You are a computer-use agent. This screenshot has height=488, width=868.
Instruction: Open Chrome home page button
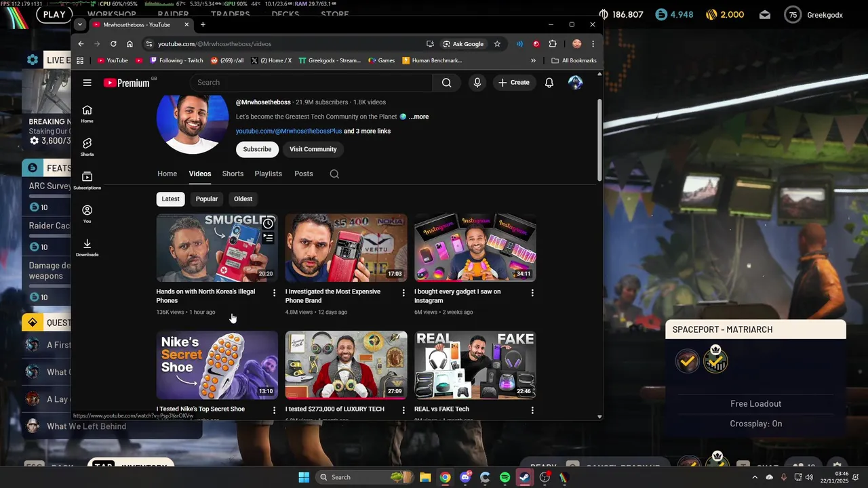point(130,44)
